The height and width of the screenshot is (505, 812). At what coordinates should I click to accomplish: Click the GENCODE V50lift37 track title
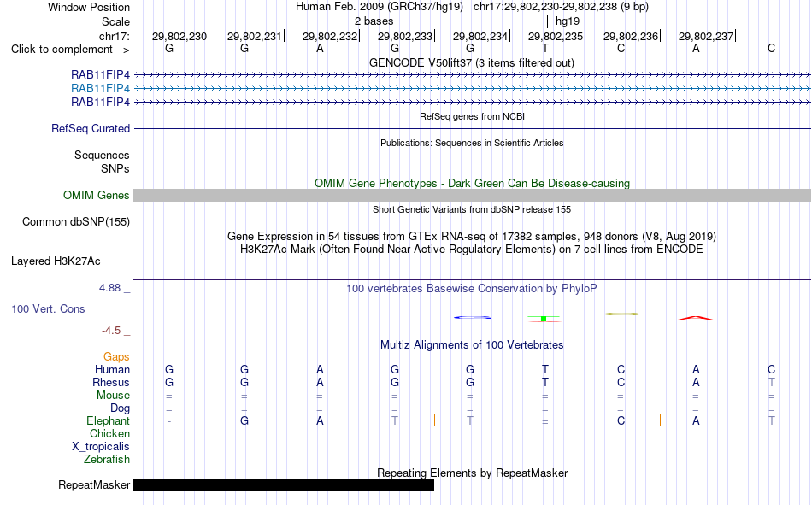click(472, 62)
